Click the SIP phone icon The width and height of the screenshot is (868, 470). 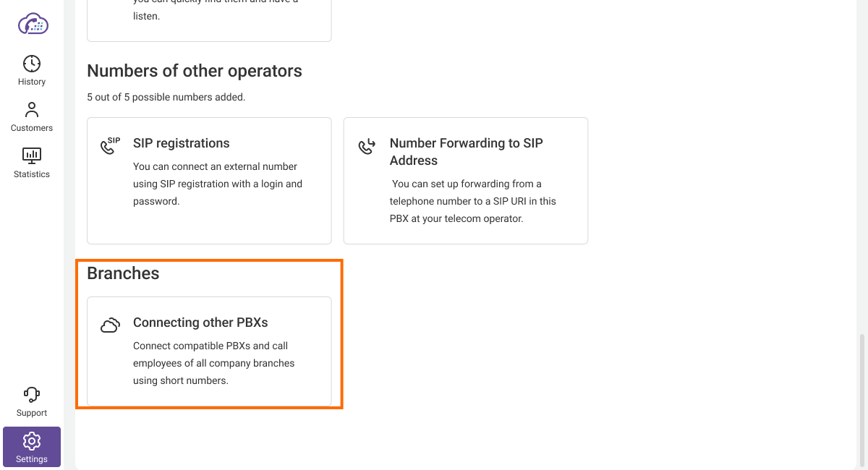[110, 146]
